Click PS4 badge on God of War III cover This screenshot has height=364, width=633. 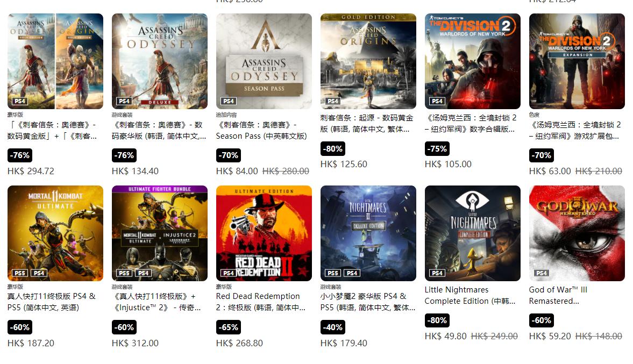(542, 273)
